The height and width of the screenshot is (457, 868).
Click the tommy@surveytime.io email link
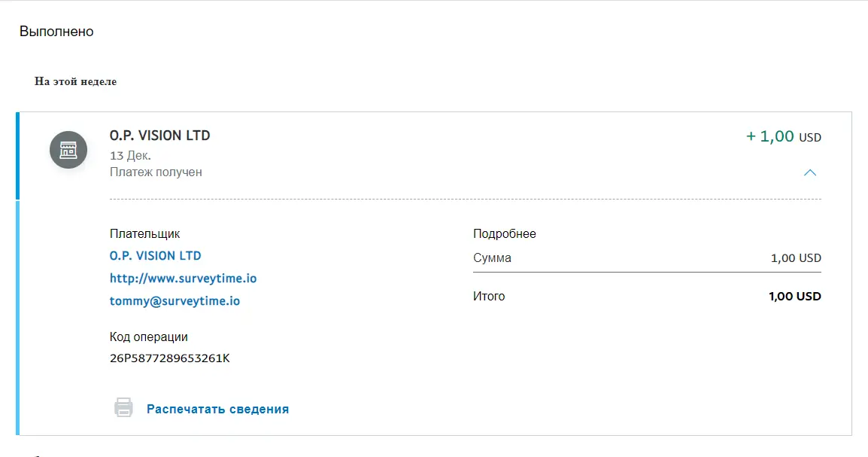(x=175, y=301)
